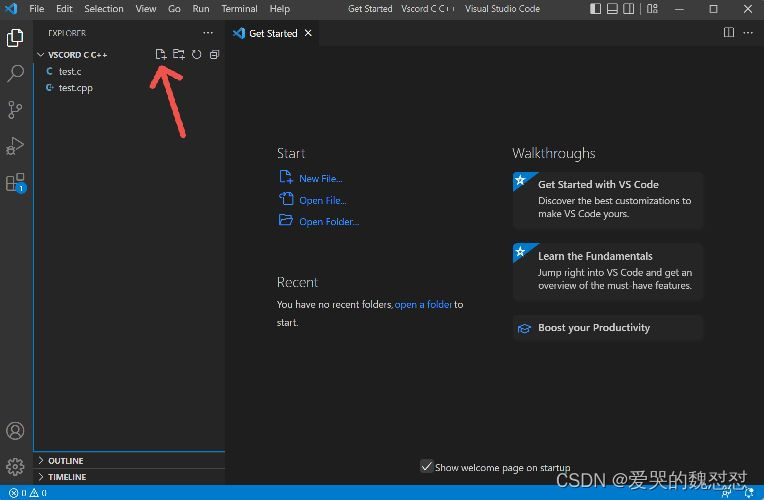
Task: Open the Edit menu
Action: tap(64, 9)
